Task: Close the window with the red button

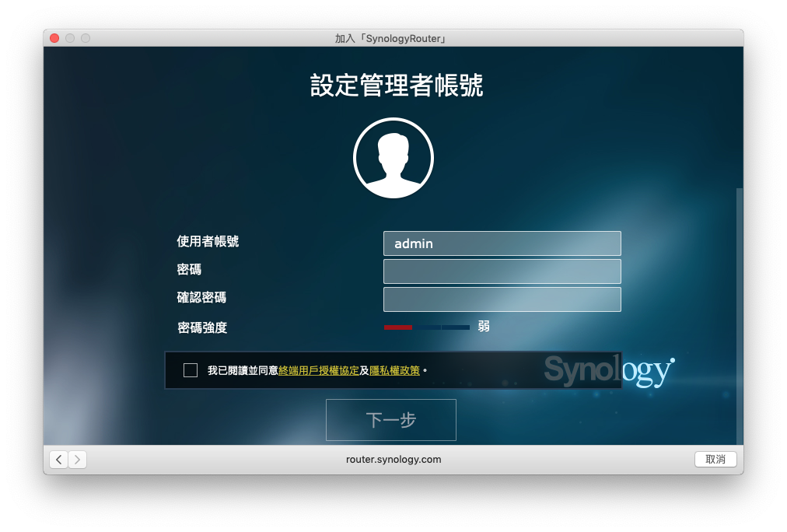Action: tap(54, 38)
